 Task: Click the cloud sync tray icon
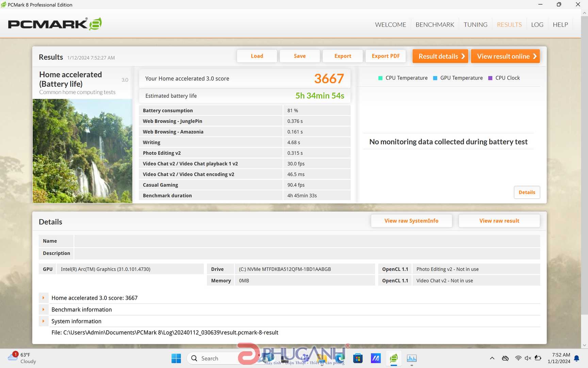(505, 358)
